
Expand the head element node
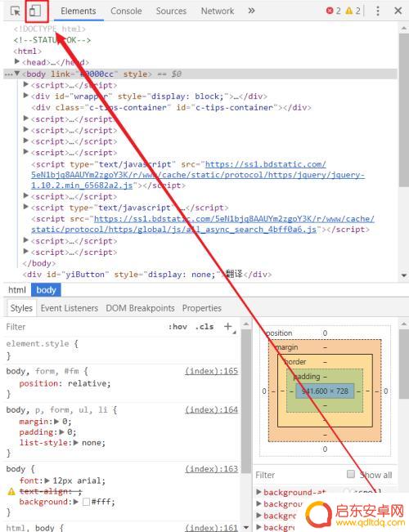pos(17,62)
